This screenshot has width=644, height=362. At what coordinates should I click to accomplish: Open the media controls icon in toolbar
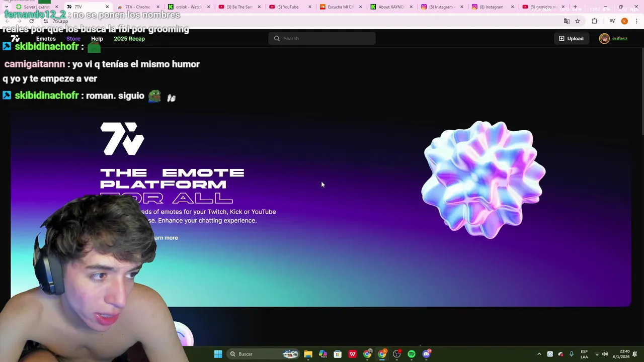[612, 21]
